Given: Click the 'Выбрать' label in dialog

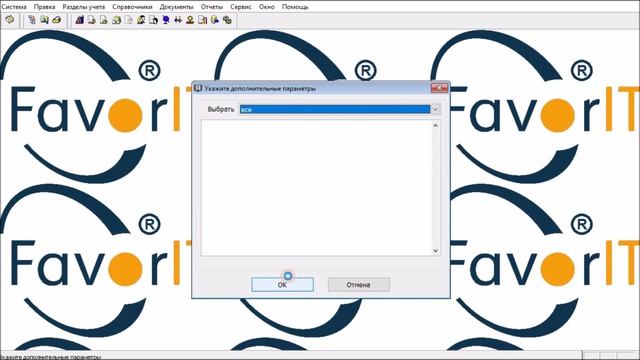Looking at the screenshot, I should pos(221,109).
